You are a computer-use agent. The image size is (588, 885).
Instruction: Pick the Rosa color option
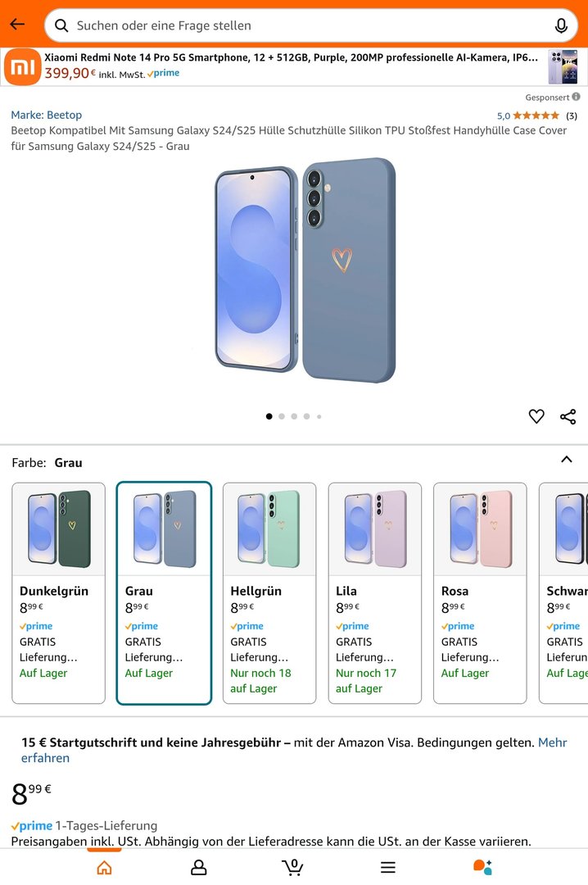[x=479, y=592]
